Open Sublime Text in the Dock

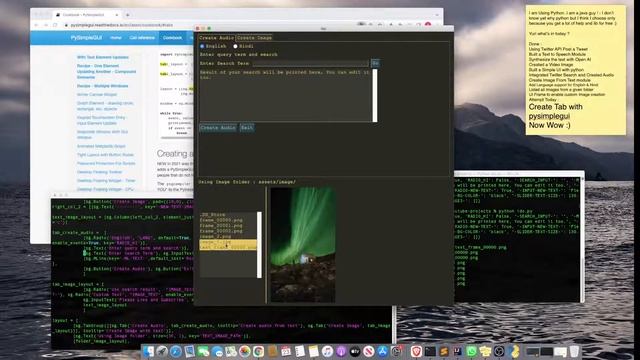click(444, 351)
